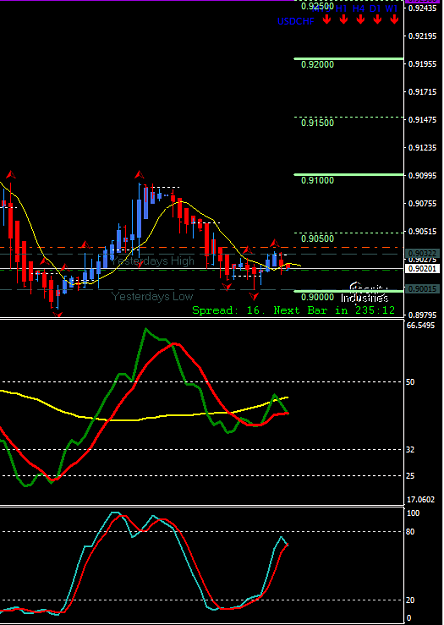
Task: Click the current price tag 0.90201
Action: (x=422, y=269)
